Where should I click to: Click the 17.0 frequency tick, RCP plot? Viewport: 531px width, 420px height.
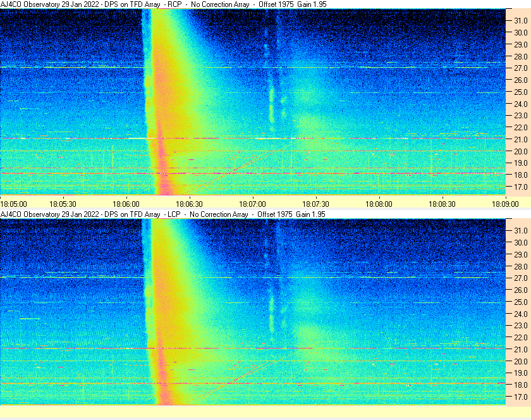(x=521, y=187)
